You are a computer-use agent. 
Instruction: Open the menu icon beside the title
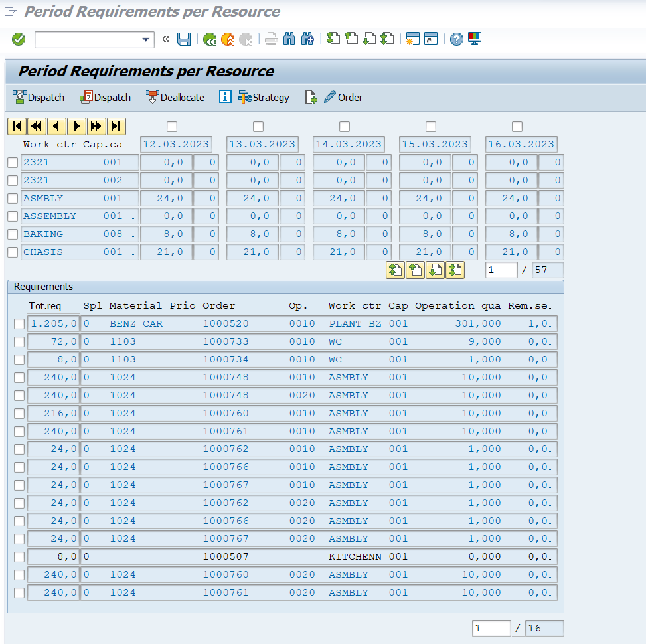[x=11, y=11]
